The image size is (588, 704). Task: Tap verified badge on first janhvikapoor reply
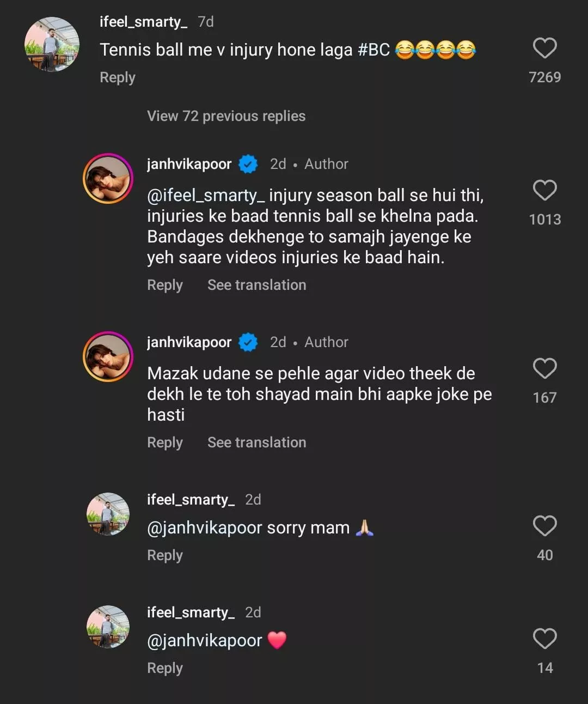(248, 164)
